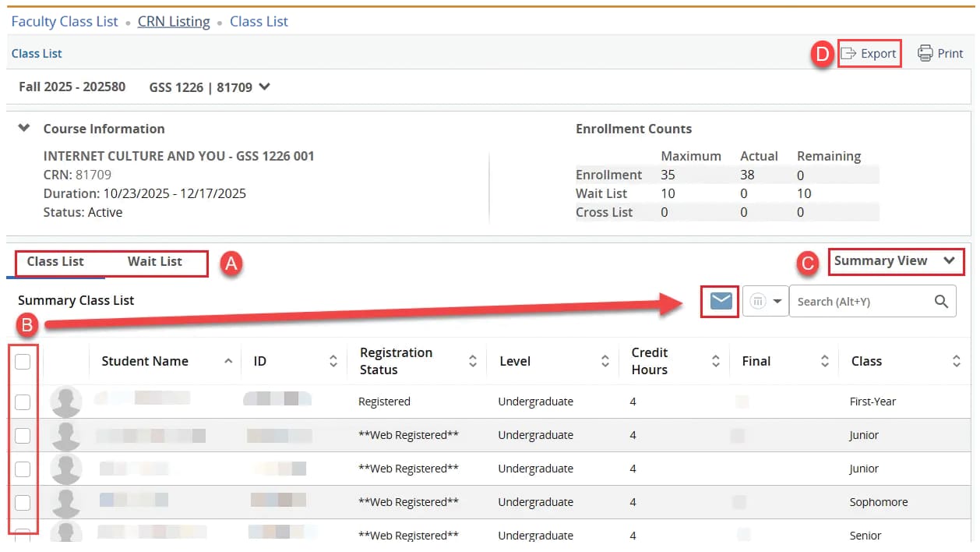Open the Summary View dropdown
Image resolution: width=980 pixels, height=552 pixels.
tap(894, 261)
